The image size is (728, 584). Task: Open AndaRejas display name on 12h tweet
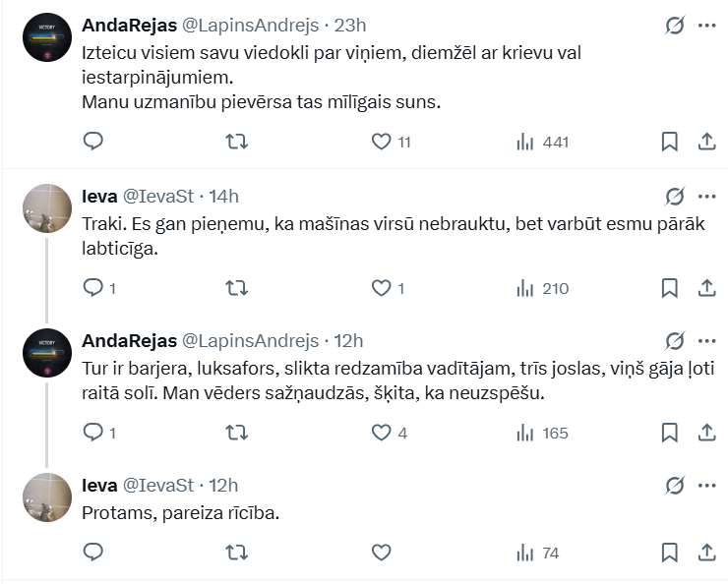(x=128, y=341)
